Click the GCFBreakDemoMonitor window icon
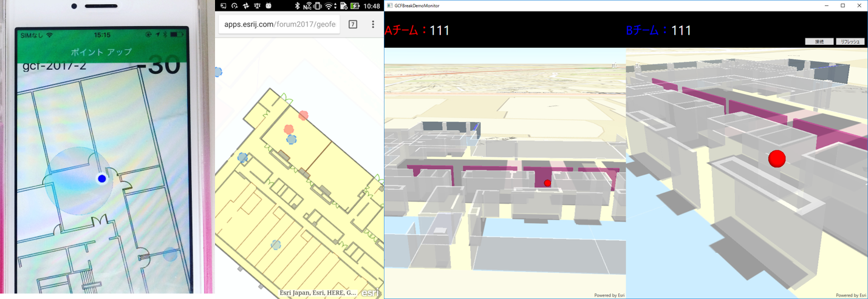868x299 pixels. point(389,5)
